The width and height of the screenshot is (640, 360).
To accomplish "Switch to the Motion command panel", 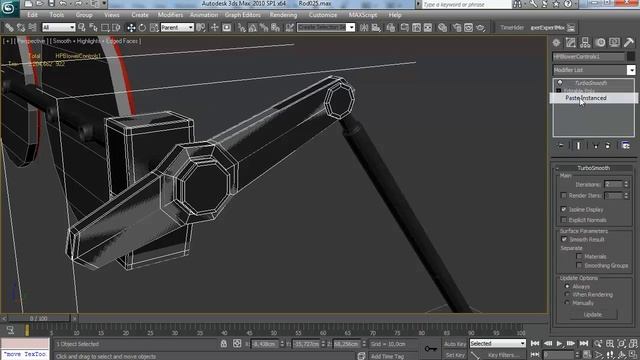I will click(600, 42).
